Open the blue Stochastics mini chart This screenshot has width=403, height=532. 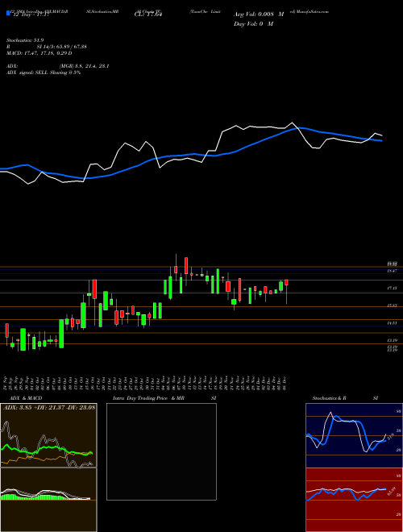click(x=354, y=435)
